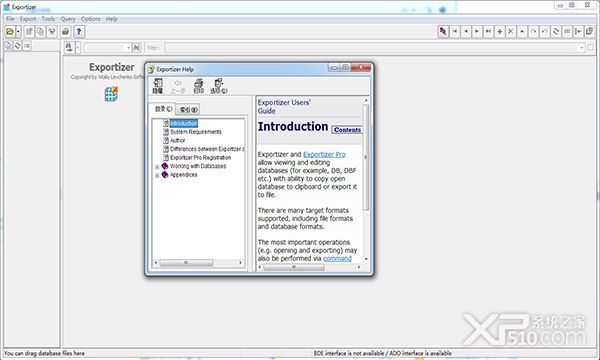Select System Requirements help topic
Image resolution: width=600 pixels, height=360 pixels.
[196, 132]
